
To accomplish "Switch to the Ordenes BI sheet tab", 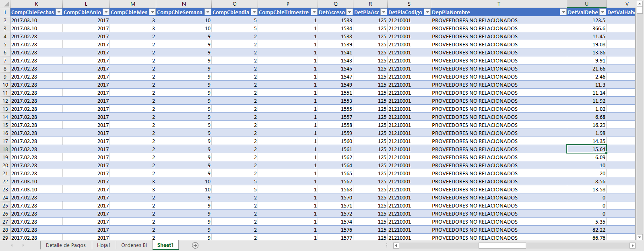I will (134, 245).
